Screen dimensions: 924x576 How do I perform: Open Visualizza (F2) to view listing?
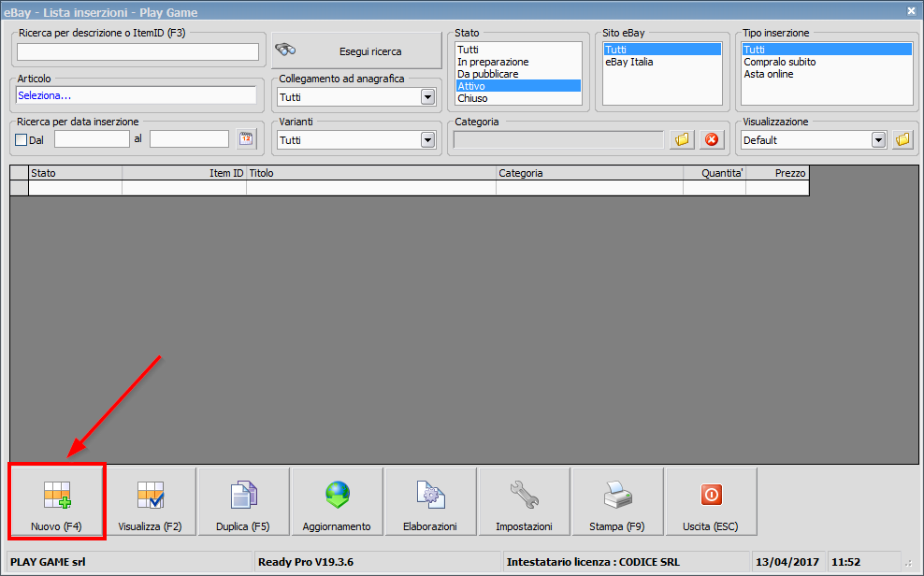150,501
